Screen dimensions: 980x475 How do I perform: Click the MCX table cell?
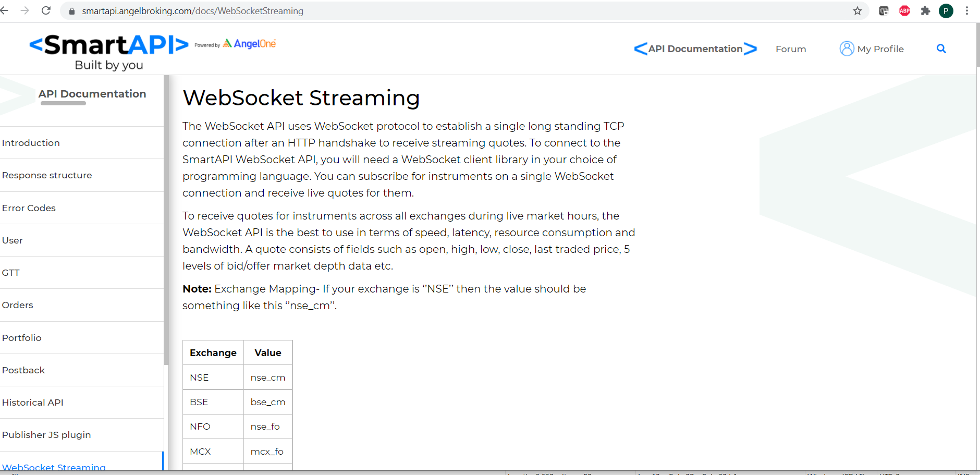tap(213, 452)
